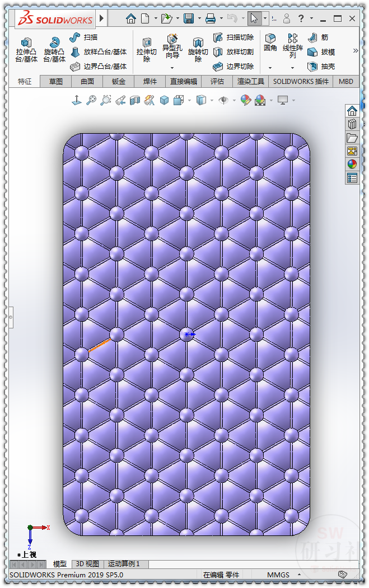Switch to the 评估 (Evaluate) tab
Screen dimensions: 369x588
(217, 81)
